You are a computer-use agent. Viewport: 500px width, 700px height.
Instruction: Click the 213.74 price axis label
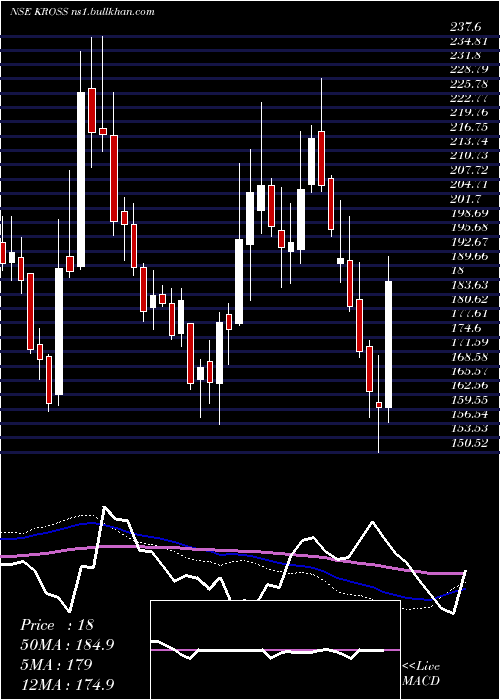pyautogui.click(x=469, y=142)
